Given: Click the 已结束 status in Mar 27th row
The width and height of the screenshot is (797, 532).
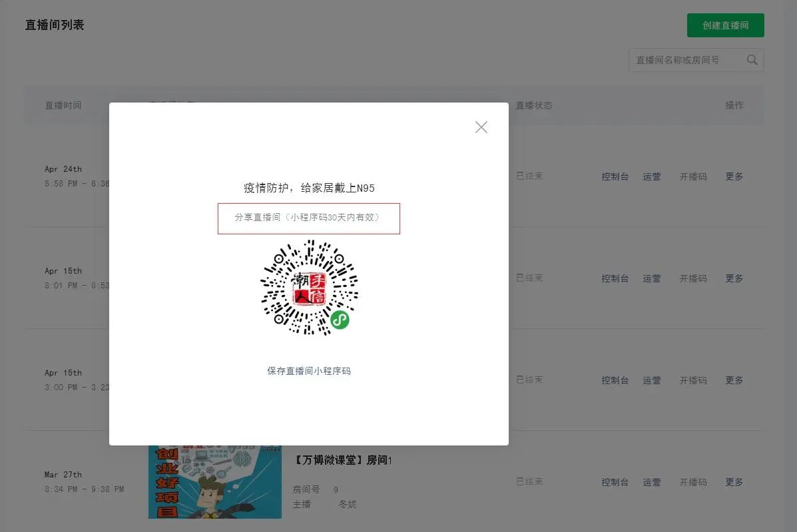Looking at the screenshot, I should 529,481.
